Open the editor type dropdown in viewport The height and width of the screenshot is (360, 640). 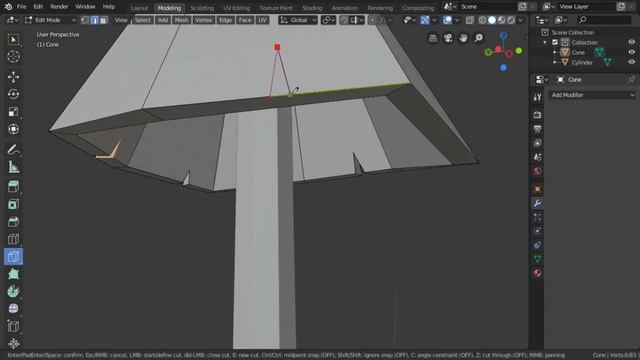click(12, 20)
